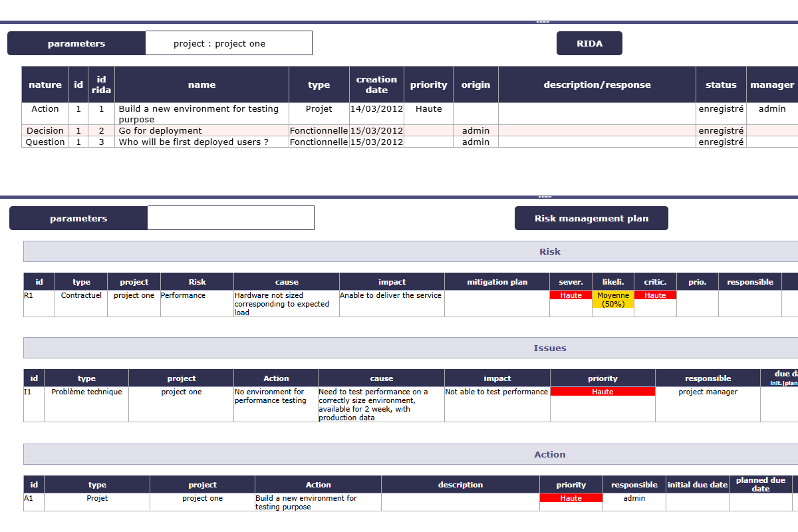798x532 pixels.
Task: Click the empty field beside the lower parameters button
Action: point(230,218)
